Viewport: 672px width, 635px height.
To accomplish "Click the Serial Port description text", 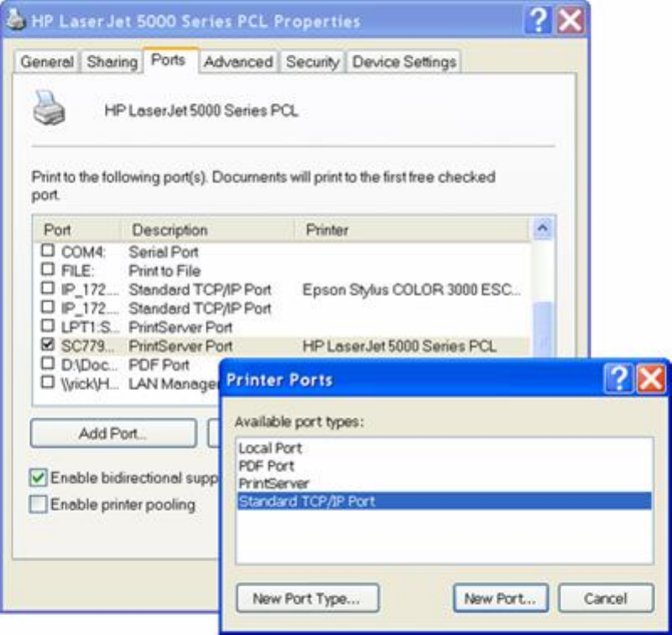I will pos(164,252).
